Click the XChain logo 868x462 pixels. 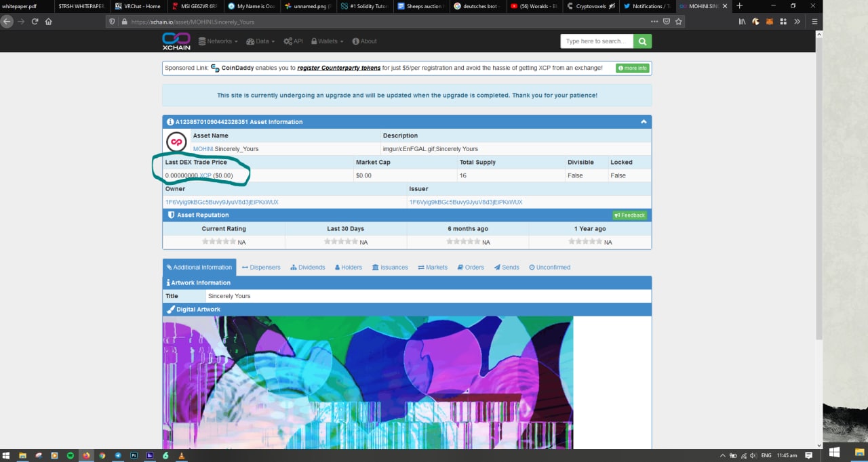coord(176,41)
